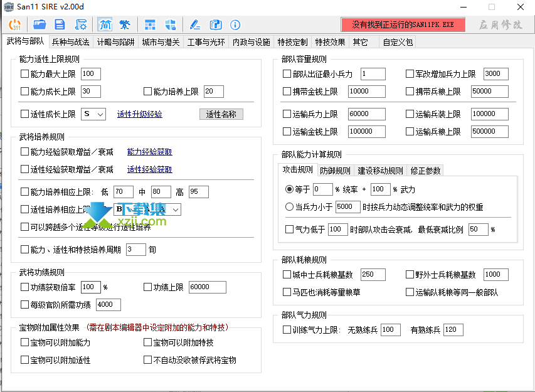The width and height of the screenshot is (535, 392).
Task: Focus the 城中士兵耗粮基数 field
Action: [373, 274]
